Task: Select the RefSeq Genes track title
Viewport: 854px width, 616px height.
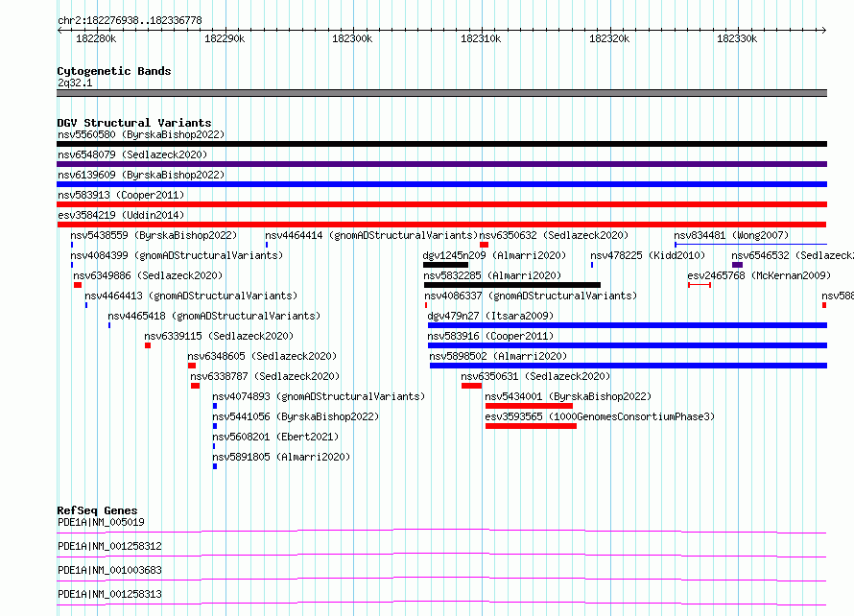Action: coord(97,510)
